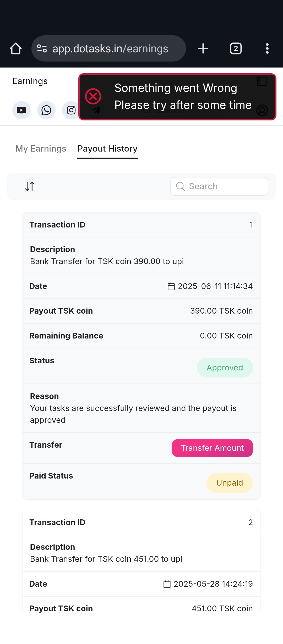Click the Approved status badge
283x644 pixels.
(225, 368)
